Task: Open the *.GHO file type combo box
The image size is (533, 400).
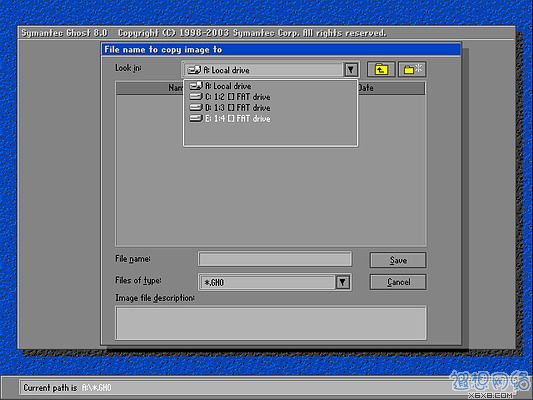Action: pyautogui.click(x=275, y=282)
